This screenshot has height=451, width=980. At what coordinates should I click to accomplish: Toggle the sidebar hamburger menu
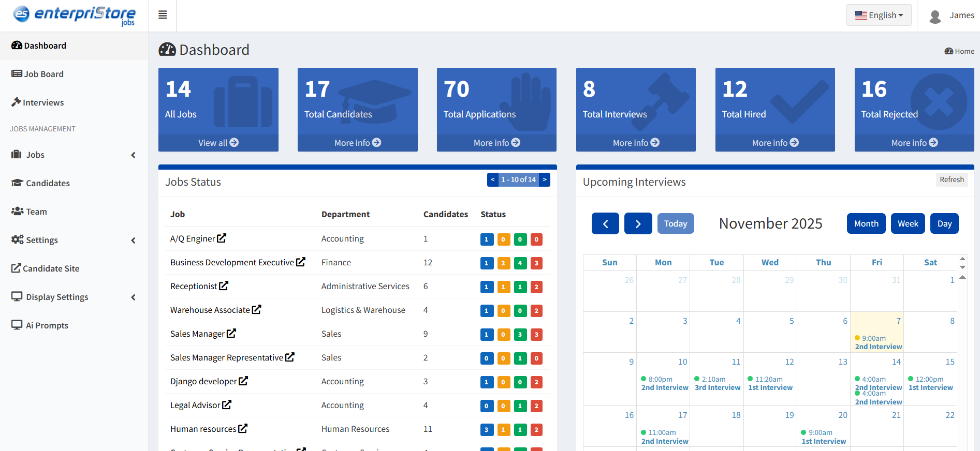[x=163, y=15]
